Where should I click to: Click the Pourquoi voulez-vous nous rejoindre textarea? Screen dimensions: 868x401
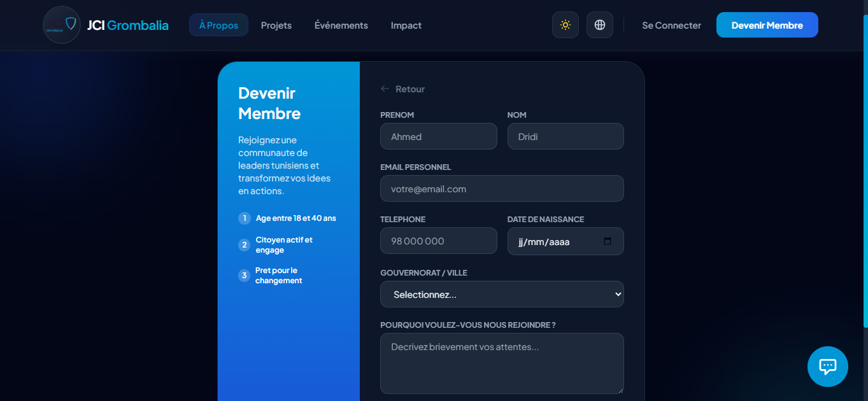click(502, 363)
